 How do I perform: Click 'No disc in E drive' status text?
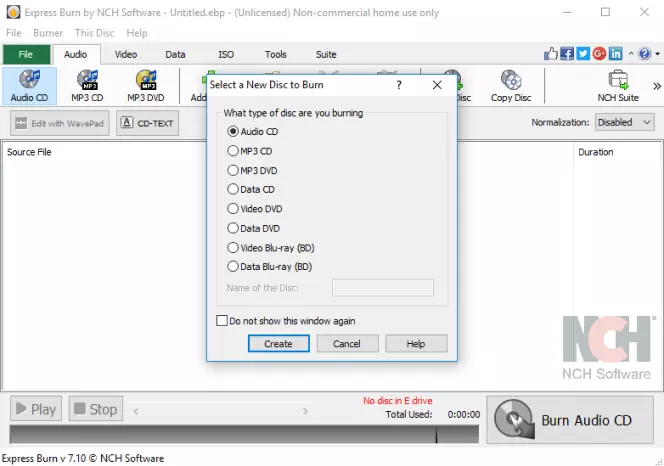point(398,400)
